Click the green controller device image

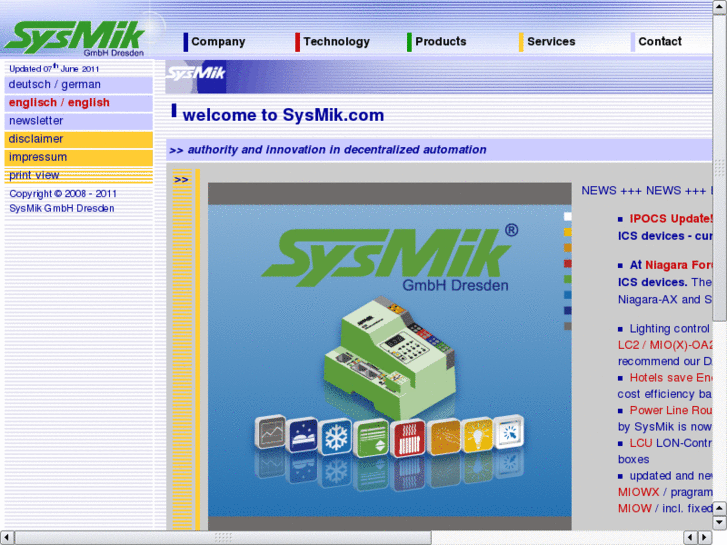click(389, 358)
